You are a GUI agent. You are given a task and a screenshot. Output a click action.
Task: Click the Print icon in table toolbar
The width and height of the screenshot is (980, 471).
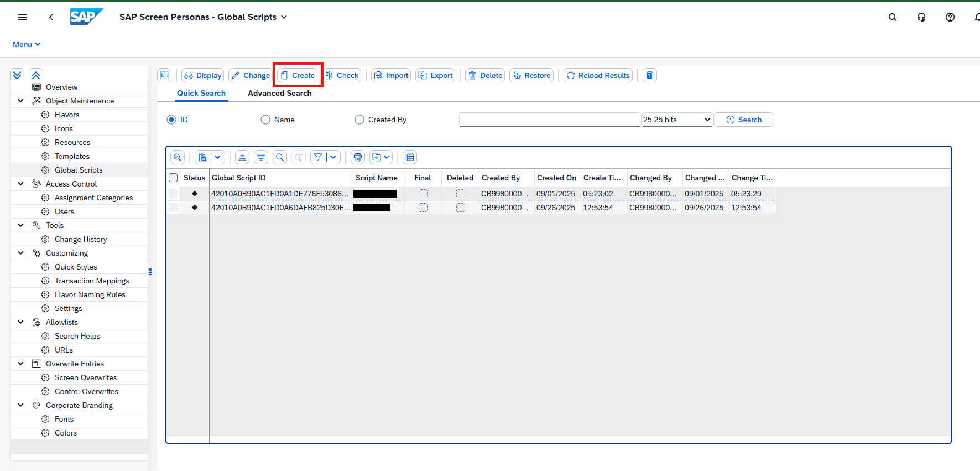pos(358,157)
